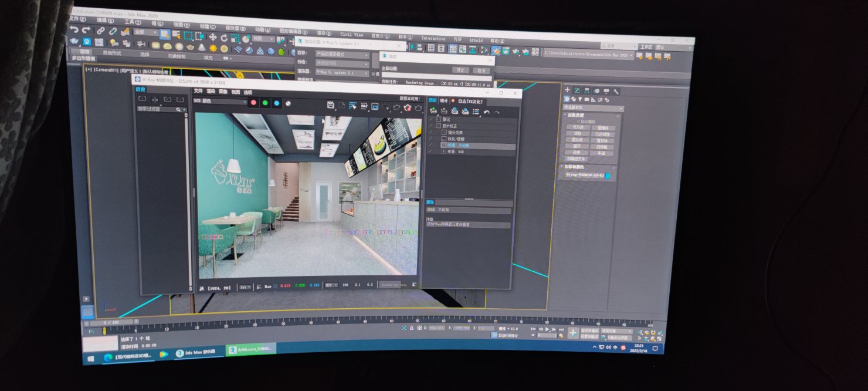Click the object name field Group-538609
Image resolution: width=868 pixels, height=391 pixels.
[584, 175]
